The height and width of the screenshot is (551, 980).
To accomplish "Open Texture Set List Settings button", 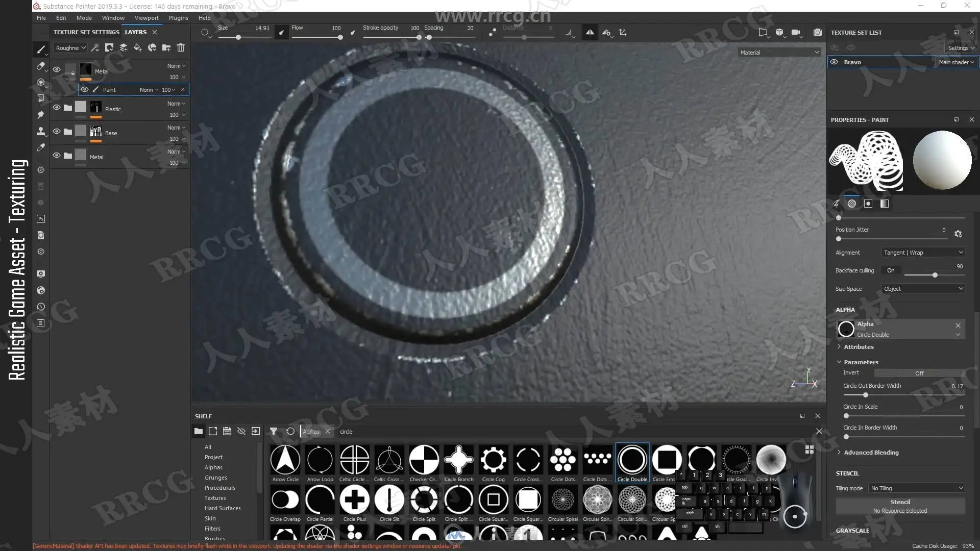I will [x=961, y=47].
